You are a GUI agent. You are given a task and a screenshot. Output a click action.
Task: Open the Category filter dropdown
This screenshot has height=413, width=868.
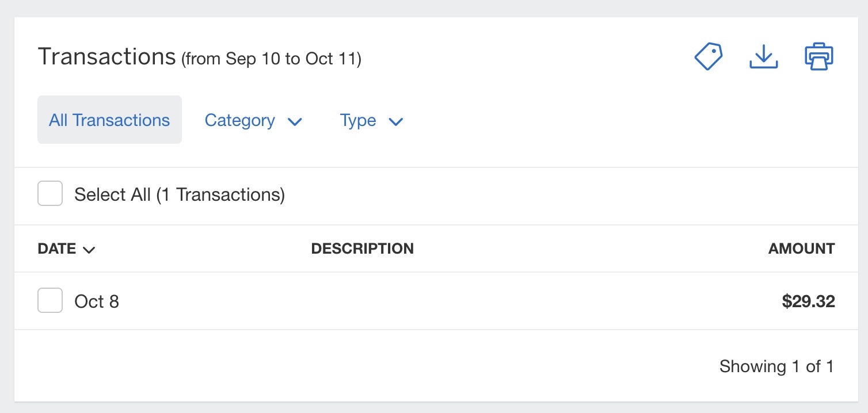pyautogui.click(x=240, y=120)
